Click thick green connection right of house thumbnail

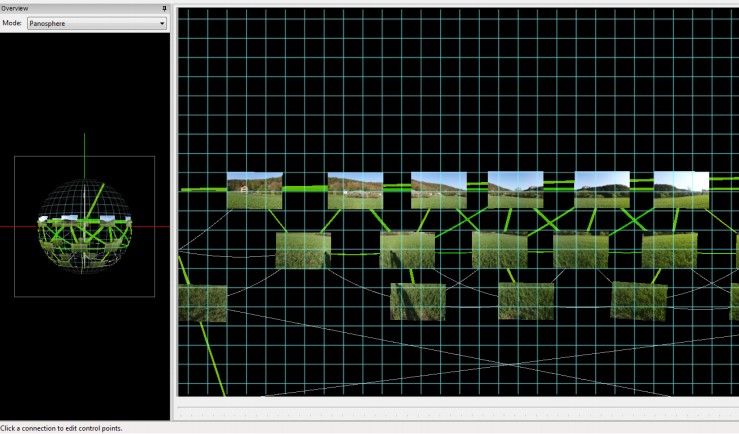point(305,188)
